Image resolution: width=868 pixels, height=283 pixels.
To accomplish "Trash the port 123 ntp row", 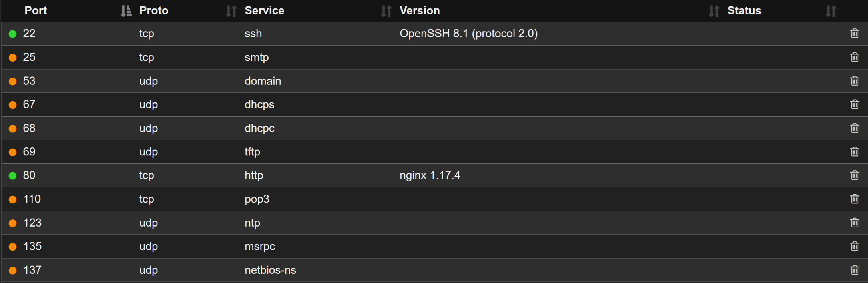I will pos(854,223).
